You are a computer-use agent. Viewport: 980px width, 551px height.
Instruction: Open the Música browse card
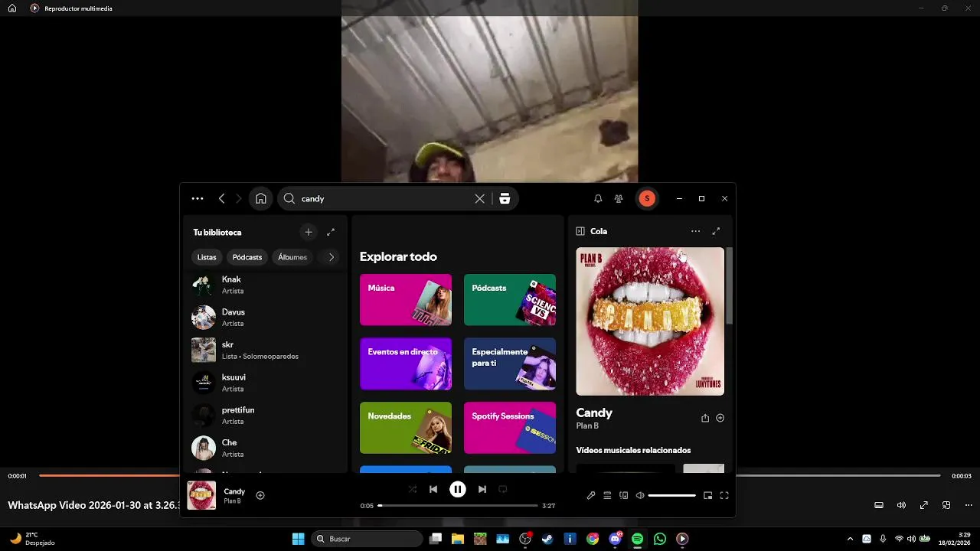[406, 300]
